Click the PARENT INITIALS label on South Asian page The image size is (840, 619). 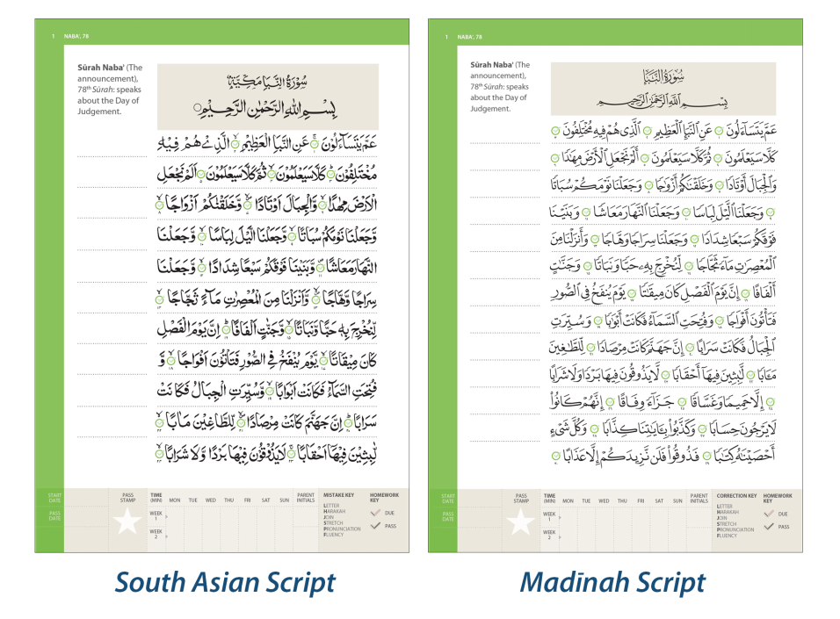coord(306,498)
